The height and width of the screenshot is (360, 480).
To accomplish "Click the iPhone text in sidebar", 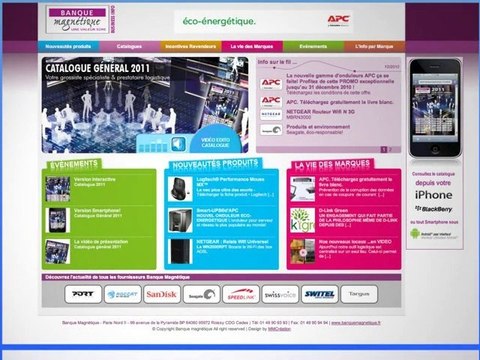I will click(x=434, y=195).
